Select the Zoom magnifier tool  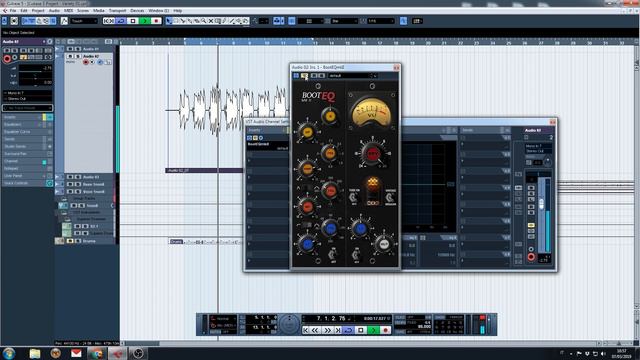[x=203, y=21]
